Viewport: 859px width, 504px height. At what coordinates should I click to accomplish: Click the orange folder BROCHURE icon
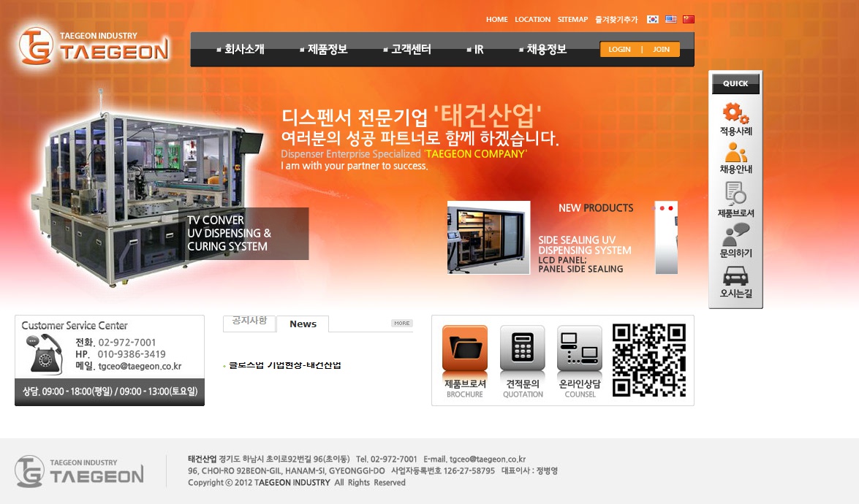(x=465, y=349)
